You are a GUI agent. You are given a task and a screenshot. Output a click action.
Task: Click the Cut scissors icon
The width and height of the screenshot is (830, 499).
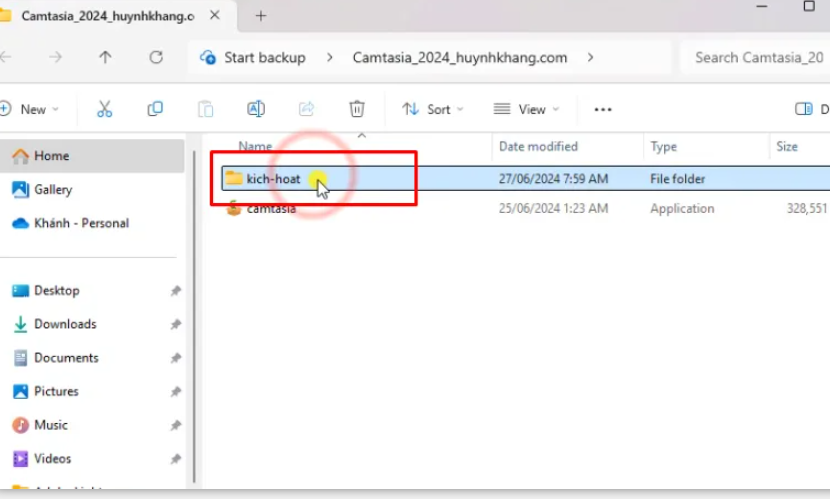click(104, 109)
